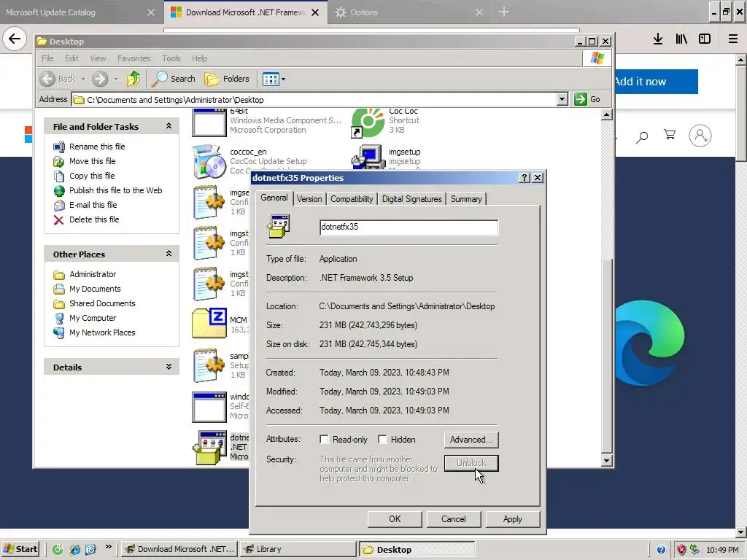Click Delete this file
The image size is (747, 560).
(x=94, y=219)
